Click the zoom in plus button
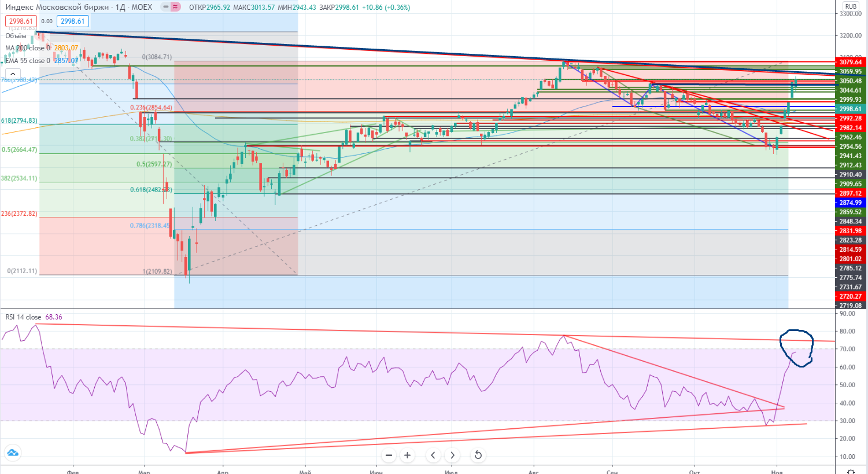This screenshot has height=474, width=868. tap(407, 455)
